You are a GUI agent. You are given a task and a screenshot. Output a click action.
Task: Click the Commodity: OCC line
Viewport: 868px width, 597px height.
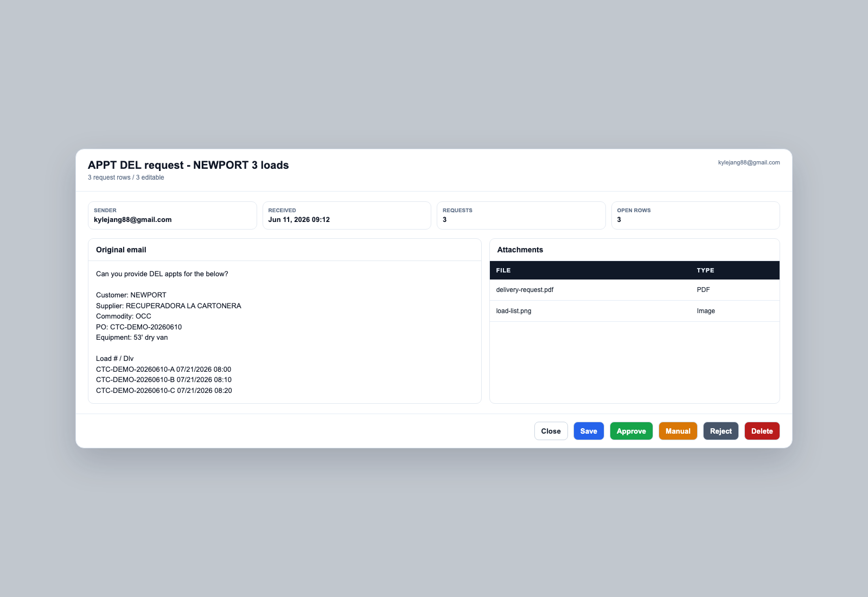pos(124,316)
